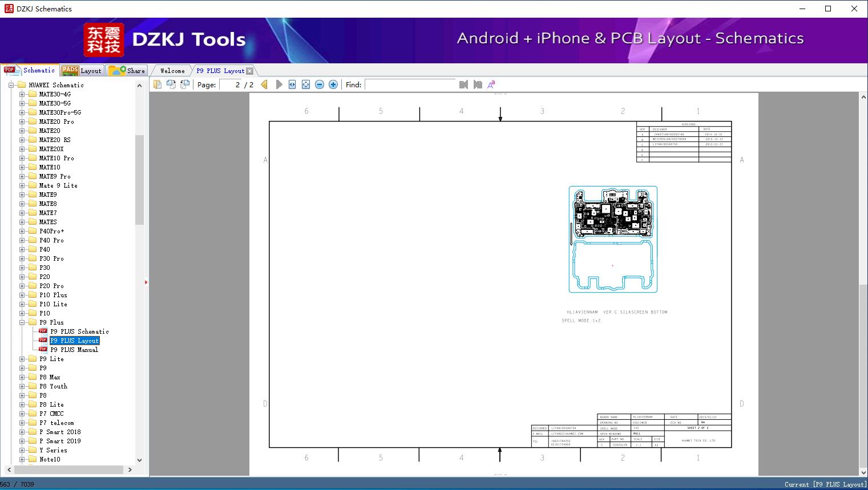Switch to the PADS Layout tab
The height and width of the screenshot is (490, 868).
pos(82,71)
